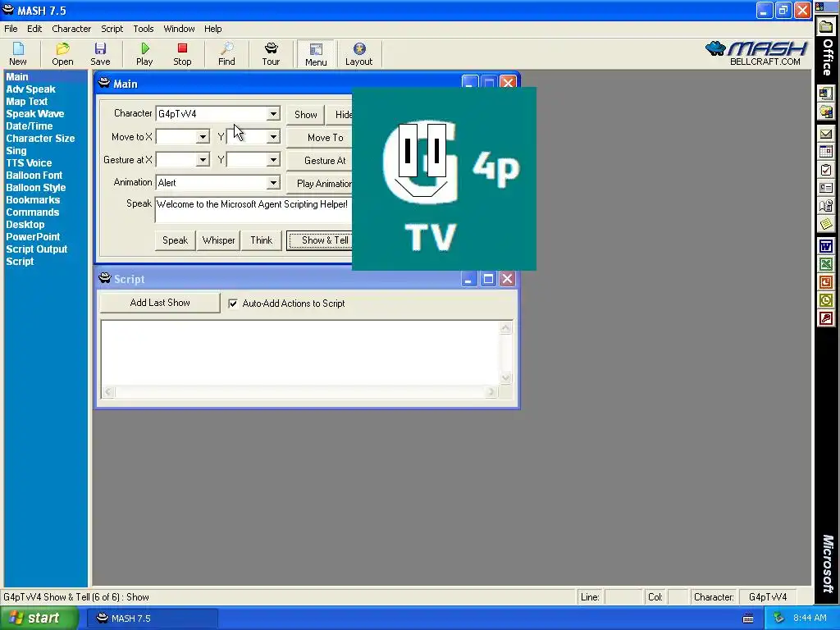
Task: Click the on-screen keyboard tray icon
Action: pyautogui.click(x=748, y=619)
